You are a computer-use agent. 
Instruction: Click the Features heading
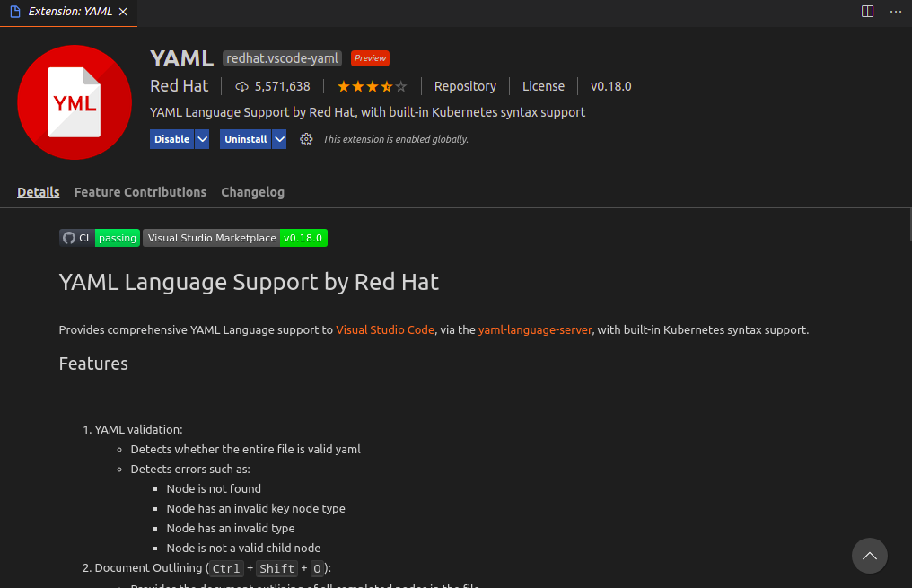click(x=93, y=364)
